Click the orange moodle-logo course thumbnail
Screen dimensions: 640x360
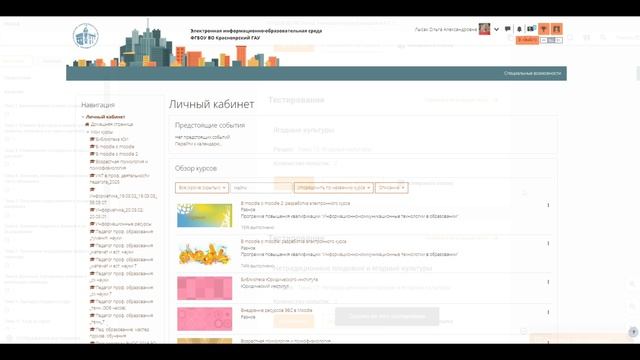click(x=204, y=254)
